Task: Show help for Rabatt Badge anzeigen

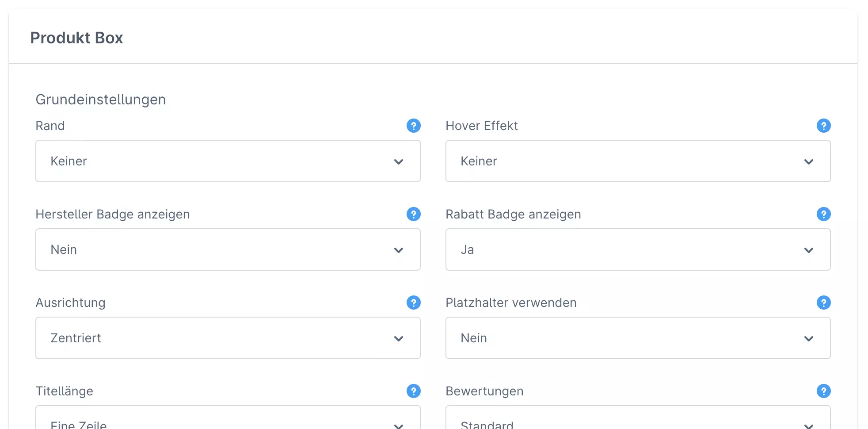Action: point(823,214)
